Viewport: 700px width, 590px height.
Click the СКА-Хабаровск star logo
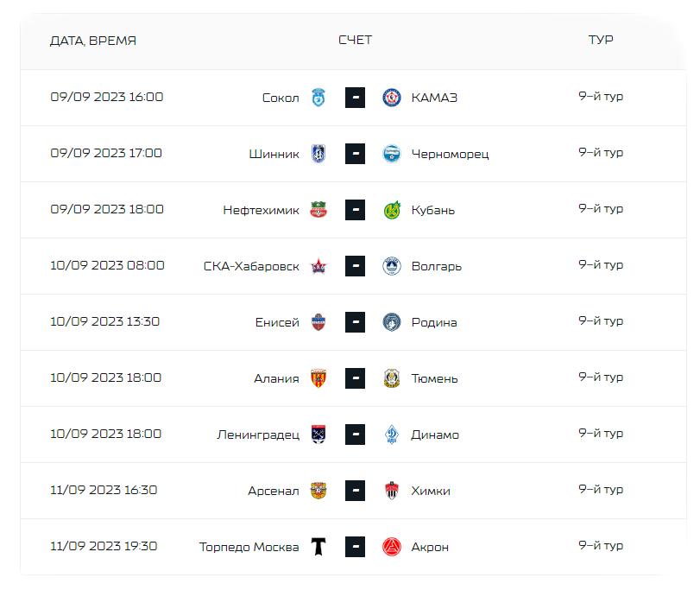[318, 267]
